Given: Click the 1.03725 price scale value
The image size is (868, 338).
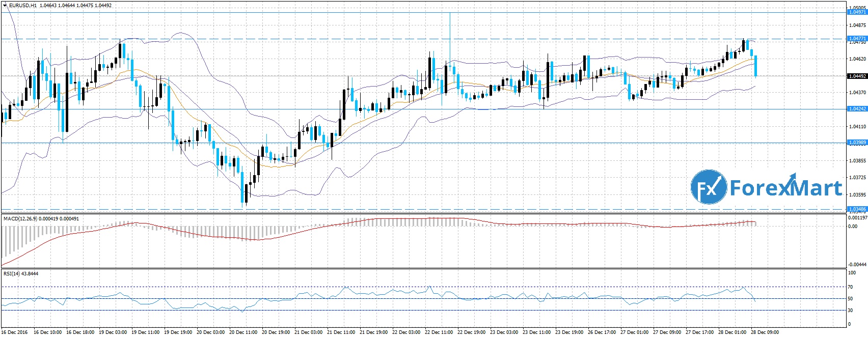Looking at the screenshot, I should 858,178.
